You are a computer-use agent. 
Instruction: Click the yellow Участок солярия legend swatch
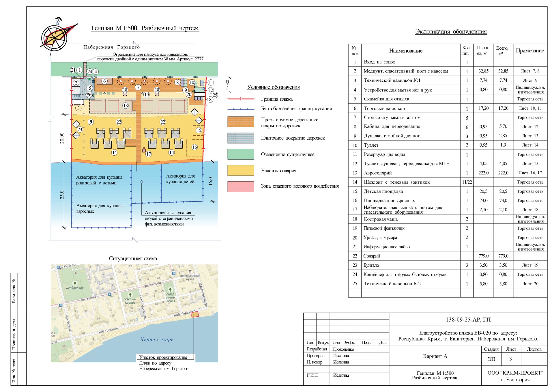pyautogui.click(x=241, y=170)
